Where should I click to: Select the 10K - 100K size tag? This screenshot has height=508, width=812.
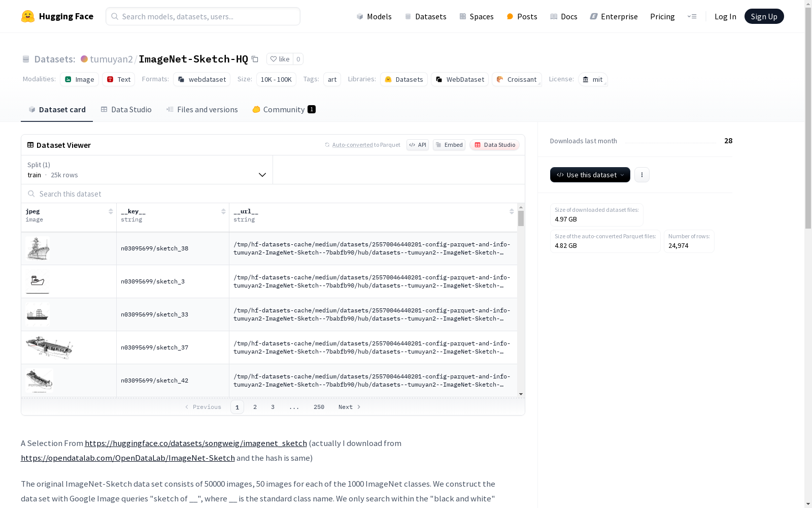coord(276,79)
